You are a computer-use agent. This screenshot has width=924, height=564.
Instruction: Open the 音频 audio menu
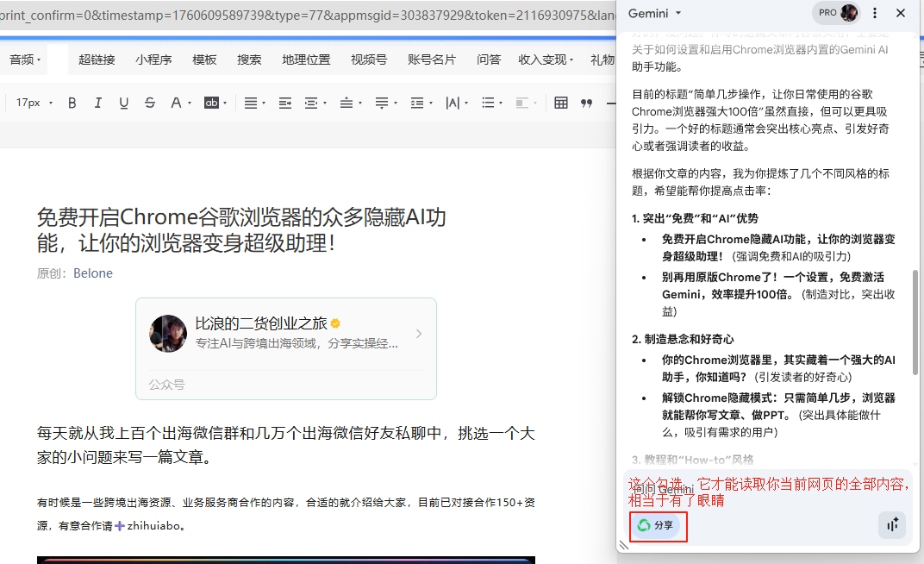25,60
